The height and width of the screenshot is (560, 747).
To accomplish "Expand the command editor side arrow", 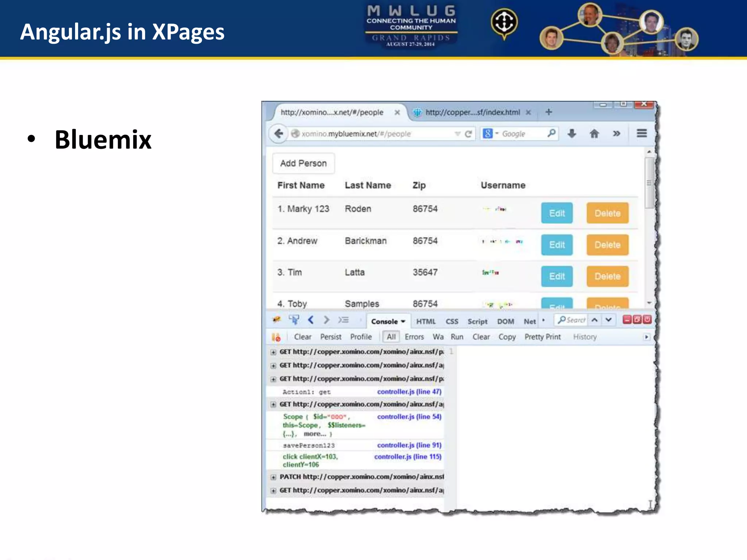I will [646, 337].
